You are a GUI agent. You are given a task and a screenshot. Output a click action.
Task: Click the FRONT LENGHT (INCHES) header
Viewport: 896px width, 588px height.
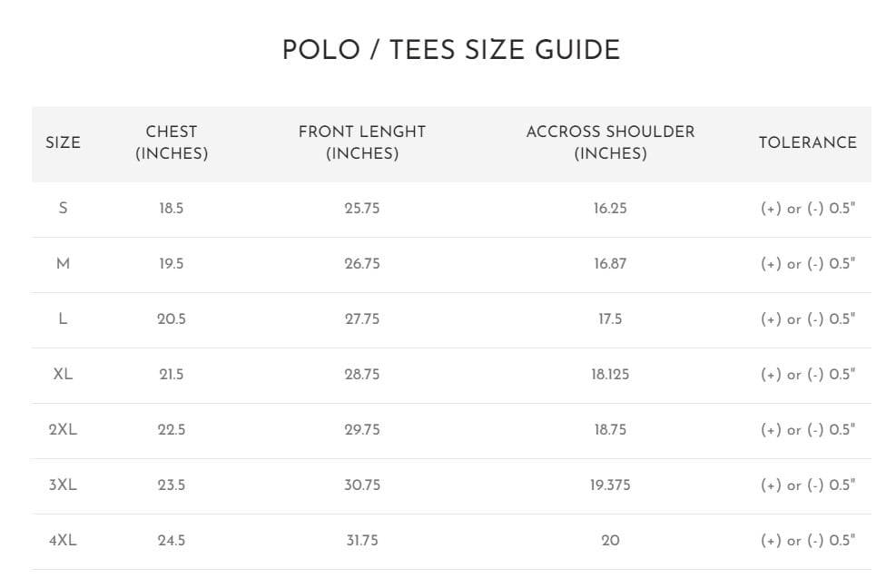click(362, 142)
